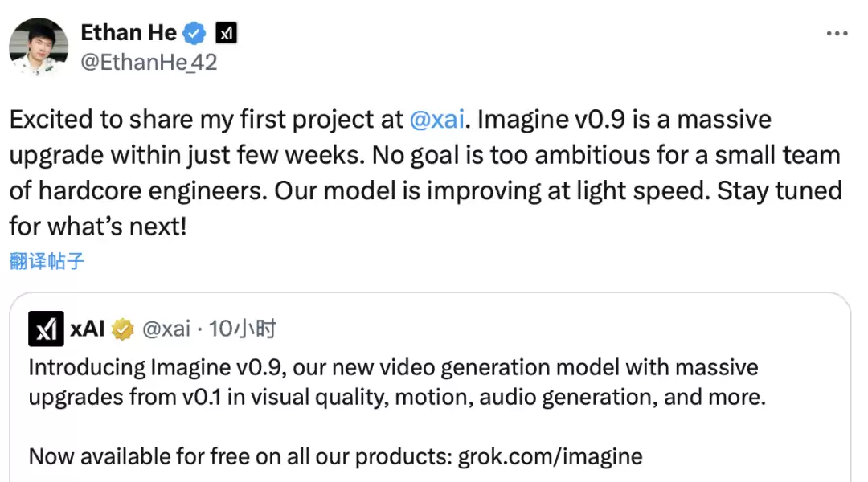Open the Ethan He display name link

[129, 33]
